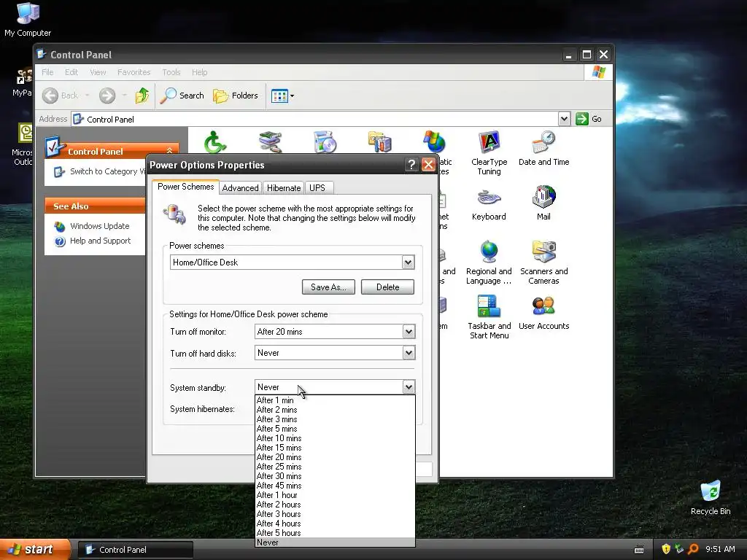Click Help and Support link

(100, 241)
